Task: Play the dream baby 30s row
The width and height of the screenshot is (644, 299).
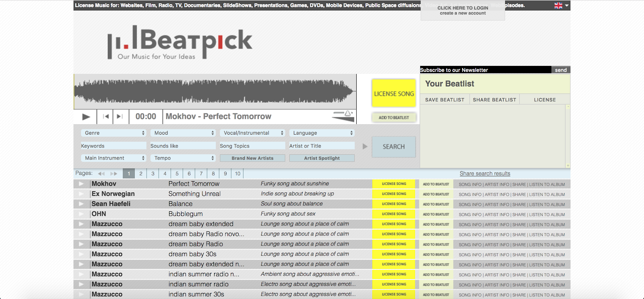Action: [x=81, y=254]
